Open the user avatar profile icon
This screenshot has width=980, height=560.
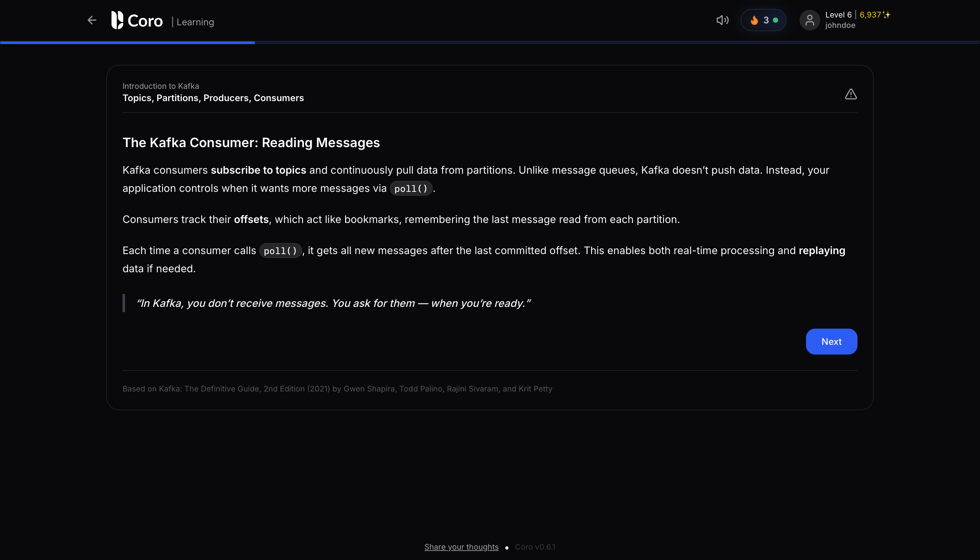point(809,20)
